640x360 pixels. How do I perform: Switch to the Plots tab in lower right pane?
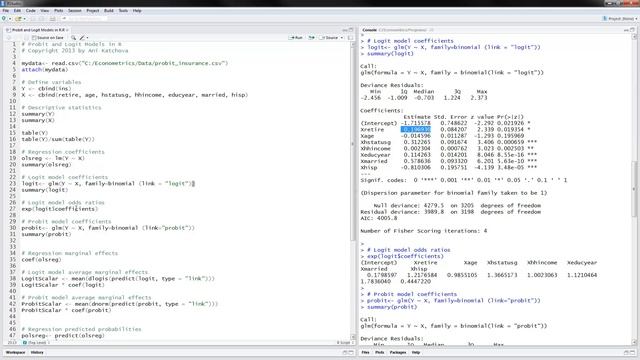click(380, 352)
